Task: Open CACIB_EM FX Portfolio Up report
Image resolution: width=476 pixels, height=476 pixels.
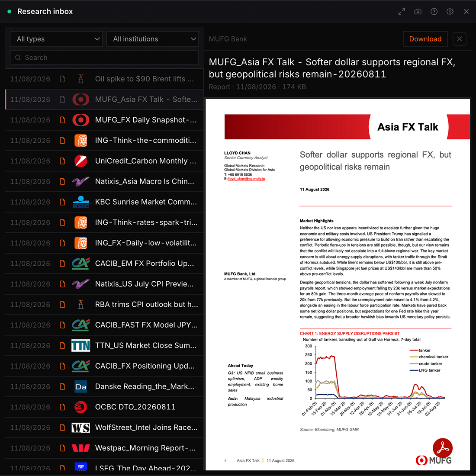Action: tap(104, 264)
